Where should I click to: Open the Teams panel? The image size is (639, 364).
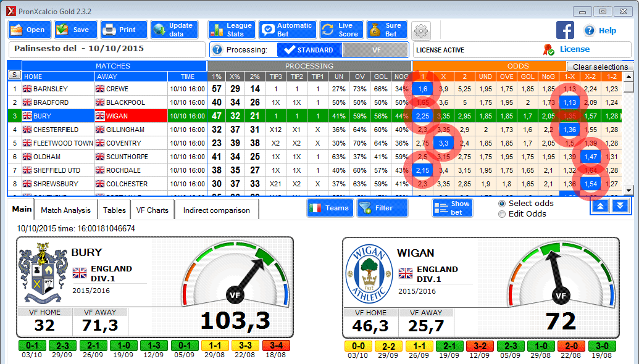(x=330, y=208)
